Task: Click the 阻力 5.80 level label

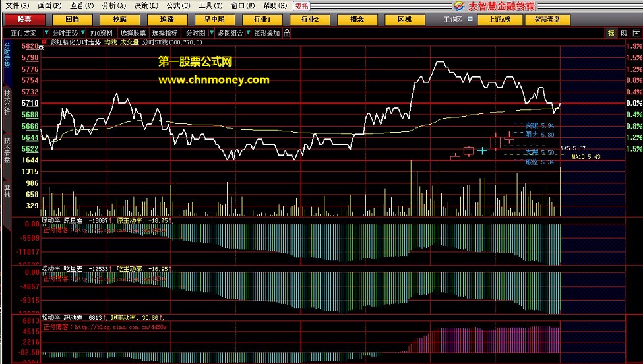Action: [539, 135]
